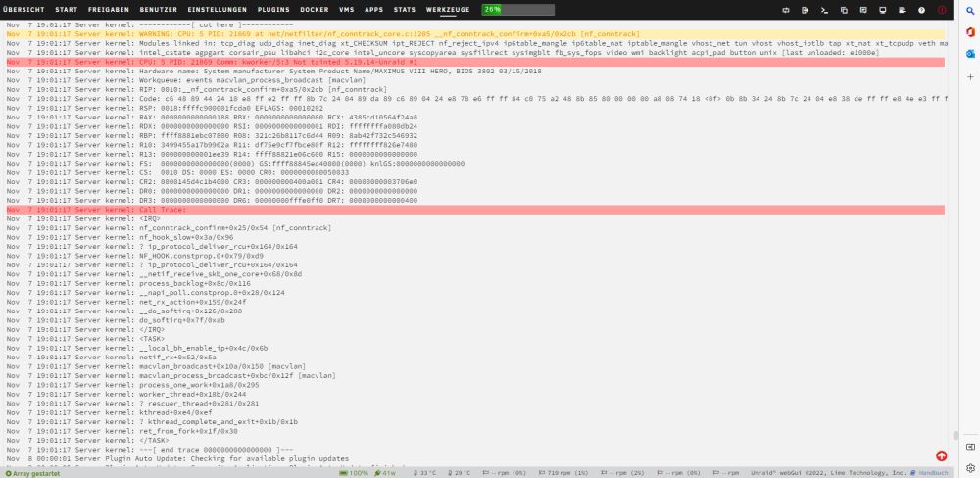Click the 33 °C temperature reading
This screenshot has height=478, width=980.
(423, 473)
